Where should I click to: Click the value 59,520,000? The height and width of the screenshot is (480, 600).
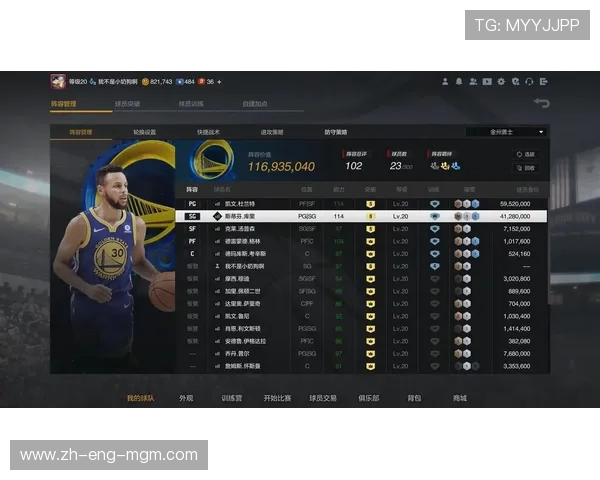[515, 204]
